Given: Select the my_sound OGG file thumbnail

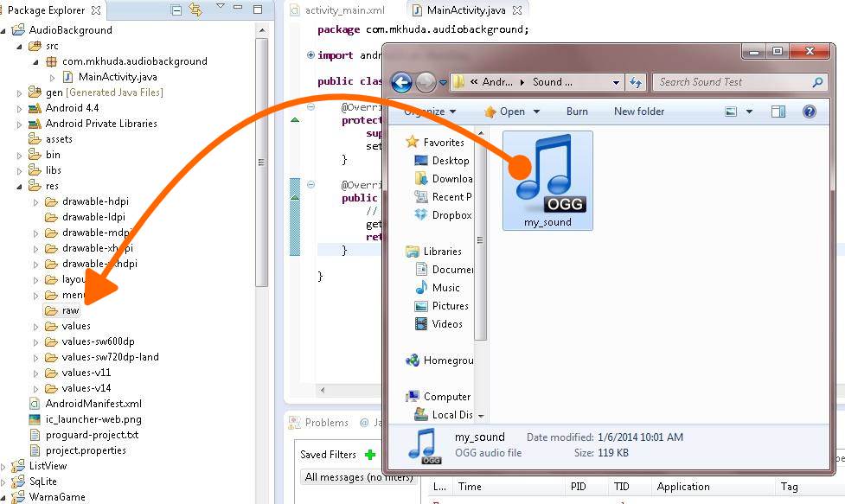Looking at the screenshot, I should tap(547, 180).
